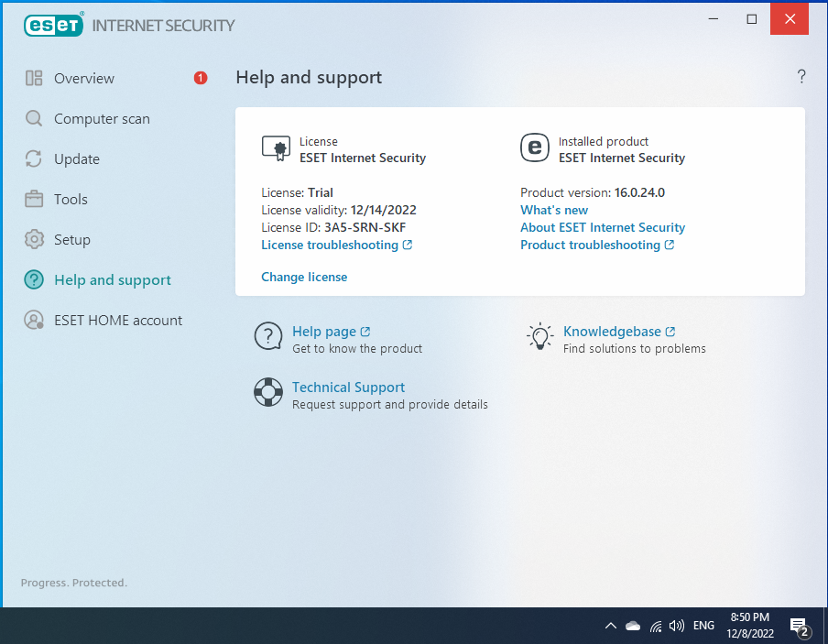The image size is (828, 644).
Task: Open the Wi-Fi network tray icon
Action: [656, 626]
